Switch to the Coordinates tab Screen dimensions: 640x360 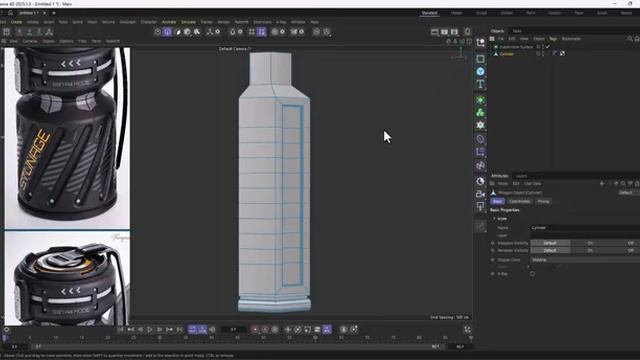pos(520,201)
